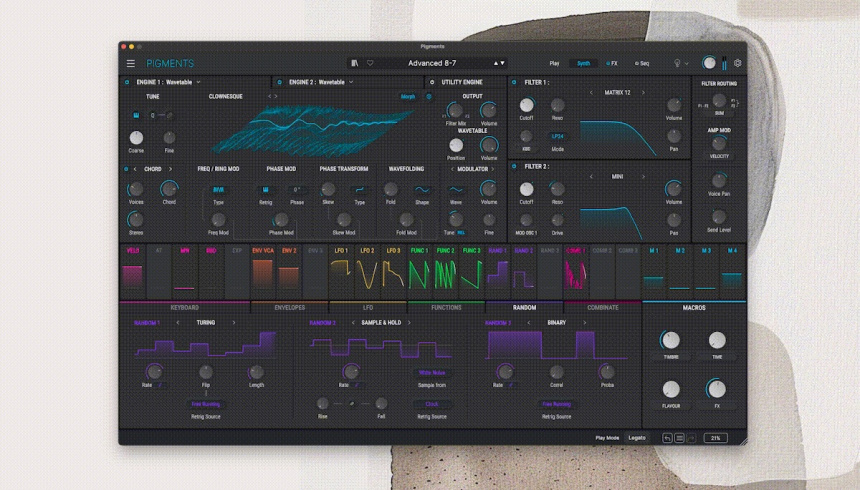The width and height of the screenshot is (860, 490).
Task: Switch to the Functions modulation tab
Action: [446, 308]
